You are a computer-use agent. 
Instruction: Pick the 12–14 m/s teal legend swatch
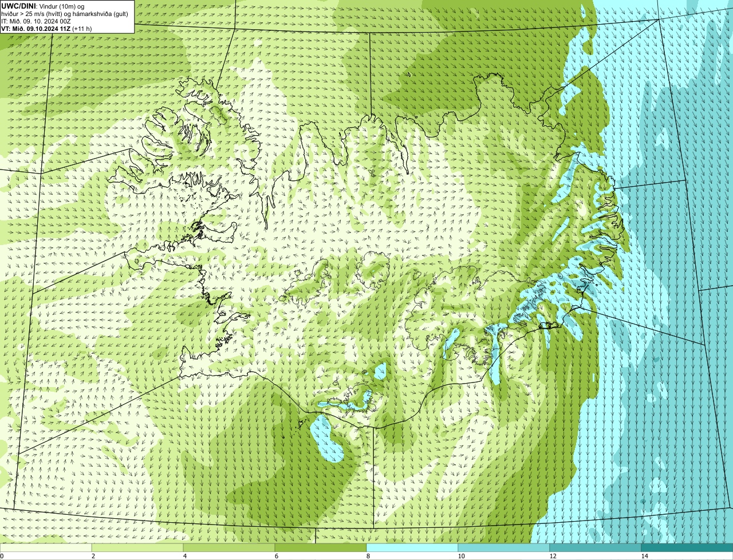(596, 548)
